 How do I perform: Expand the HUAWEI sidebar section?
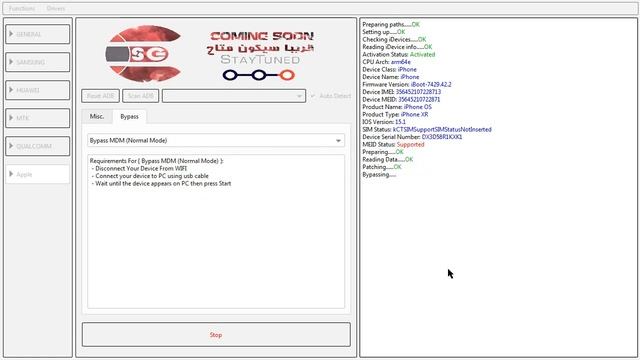coord(38,90)
